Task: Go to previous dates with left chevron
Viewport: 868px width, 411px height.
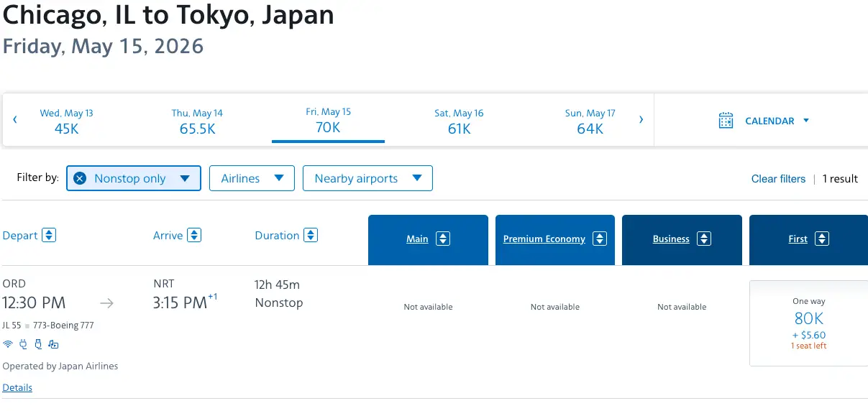Action: [x=15, y=120]
